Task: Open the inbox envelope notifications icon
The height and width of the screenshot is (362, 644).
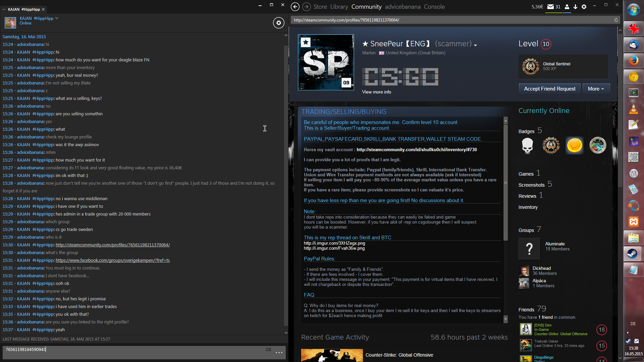Action: pyautogui.click(x=550, y=7)
